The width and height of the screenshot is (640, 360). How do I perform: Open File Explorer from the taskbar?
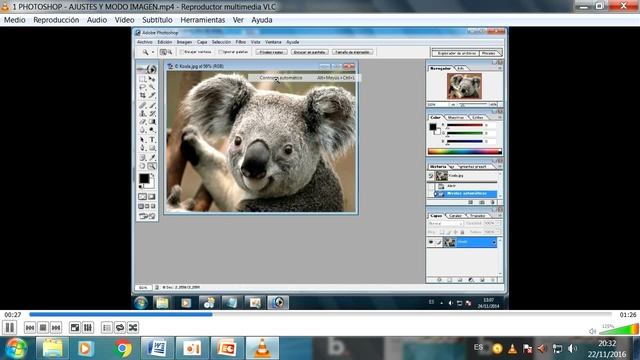tap(53, 348)
